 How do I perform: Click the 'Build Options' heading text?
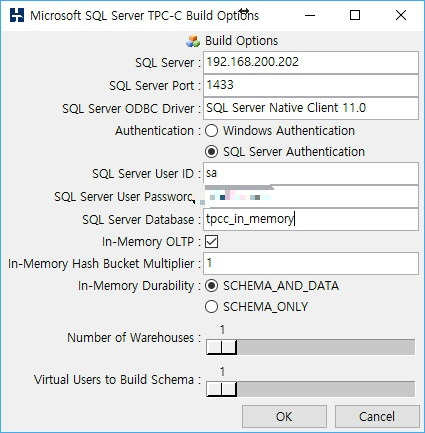point(241,41)
